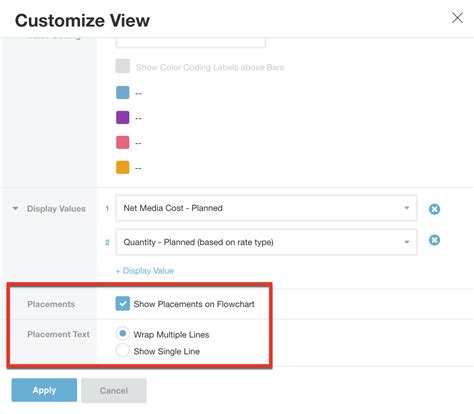Remove the Net Media Cost display value
Screen dimensions: 474x414
[434, 209]
